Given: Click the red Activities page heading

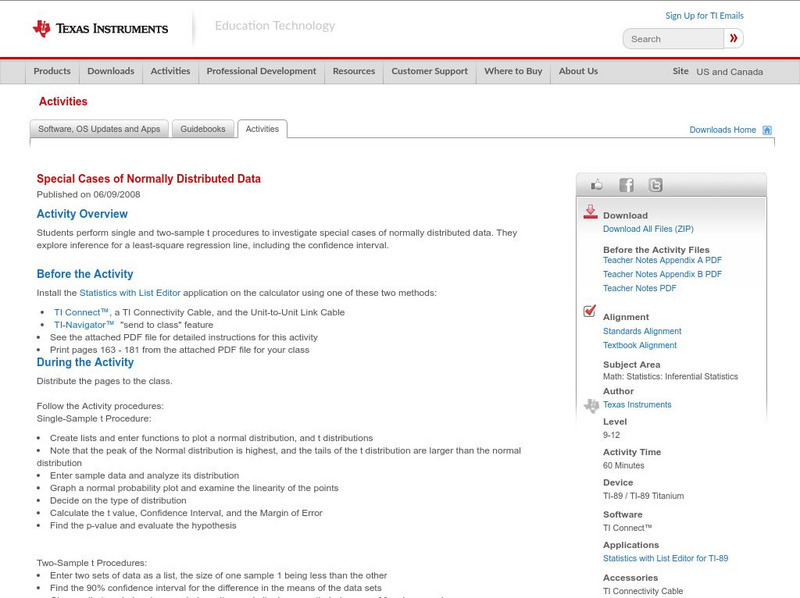Looking at the screenshot, I should click(x=63, y=102).
